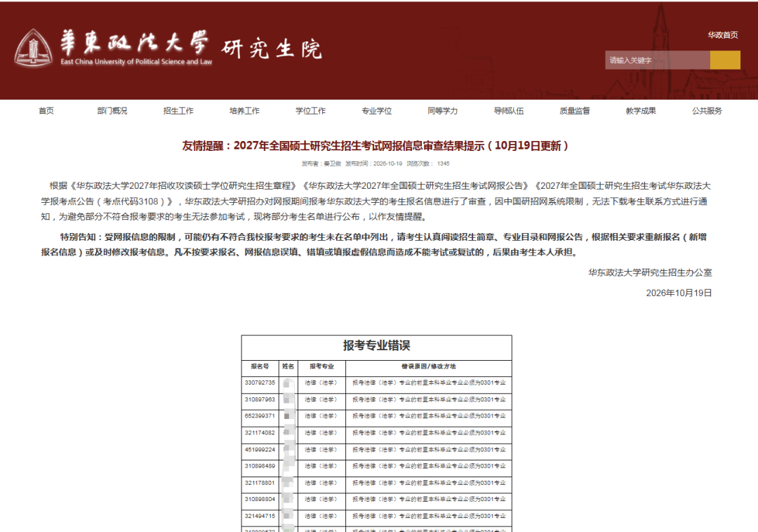The height and width of the screenshot is (532, 758).
Task: Click registration number 652399371
Action: pos(260,416)
